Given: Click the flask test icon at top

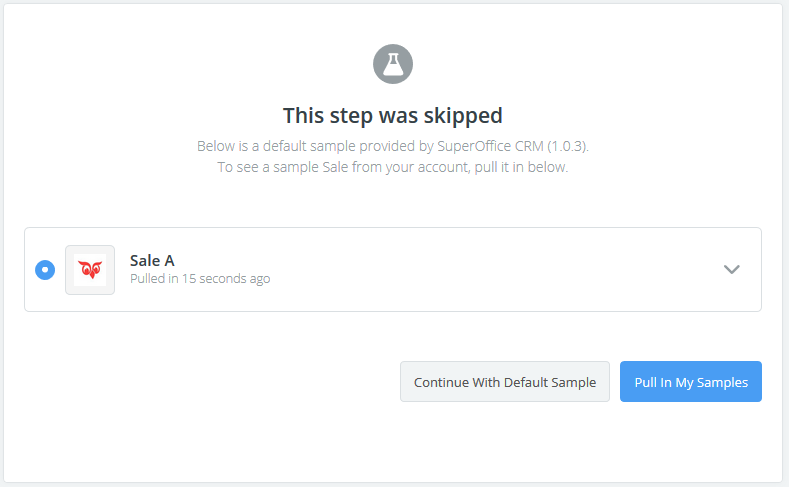Looking at the screenshot, I should (393, 64).
